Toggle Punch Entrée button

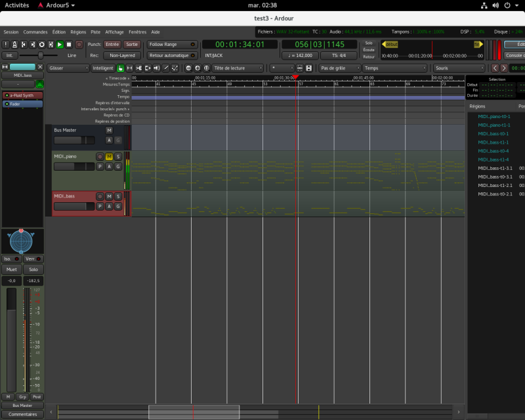(x=112, y=45)
